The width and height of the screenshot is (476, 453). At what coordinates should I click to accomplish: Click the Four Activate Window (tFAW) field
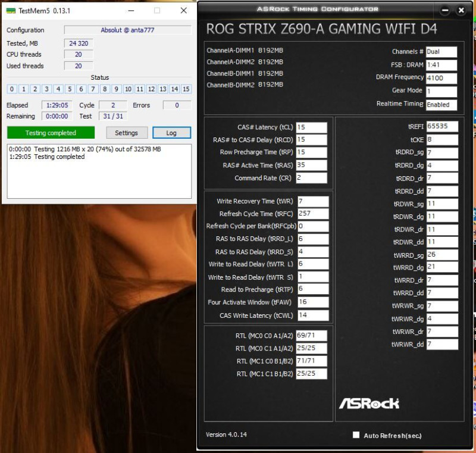coord(313,302)
